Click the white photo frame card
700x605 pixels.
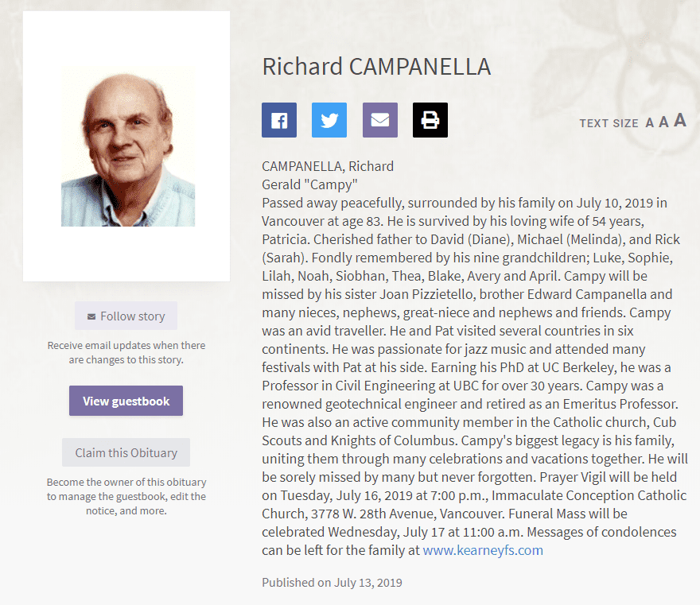coord(126,146)
